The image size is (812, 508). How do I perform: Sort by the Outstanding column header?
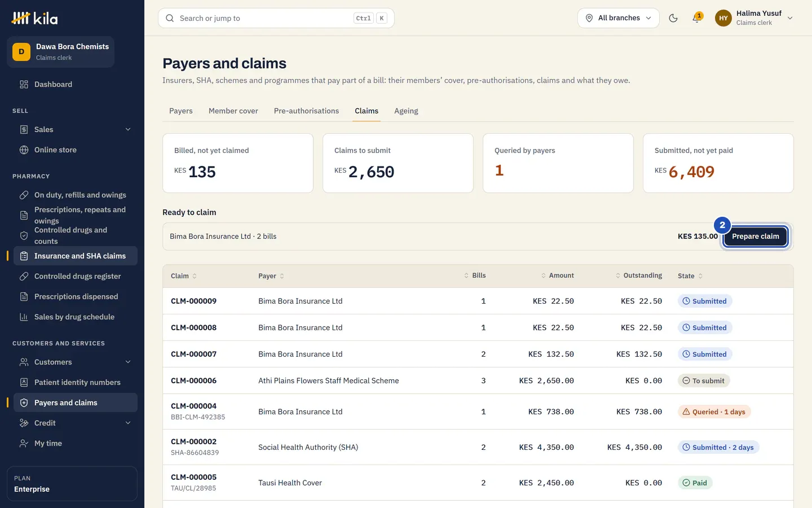638,275
